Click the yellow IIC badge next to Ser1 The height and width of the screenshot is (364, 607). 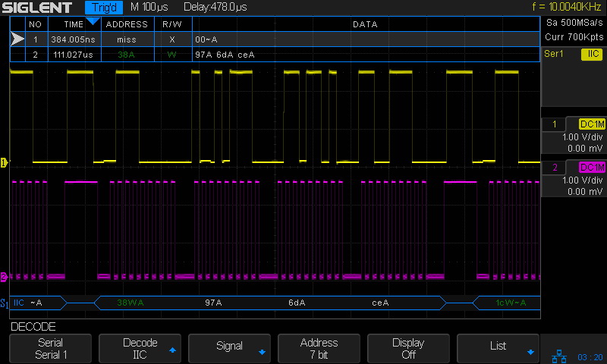coord(591,54)
